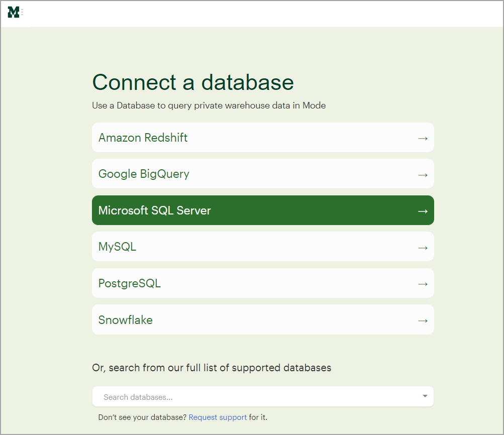Click the arrow next to MySQL
The width and height of the screenshot is (504, 435).
(x=423, y=246)
